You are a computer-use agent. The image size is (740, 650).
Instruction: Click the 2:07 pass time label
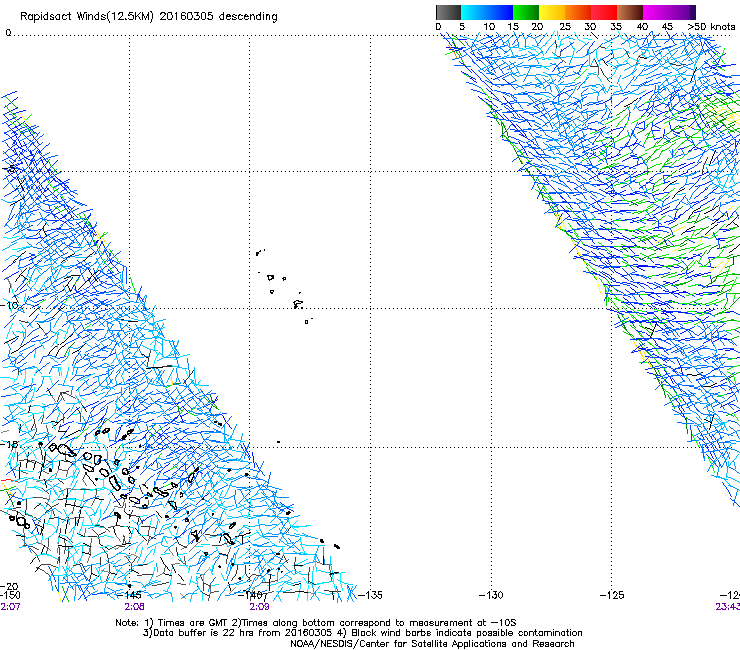(x=10, y=607)
